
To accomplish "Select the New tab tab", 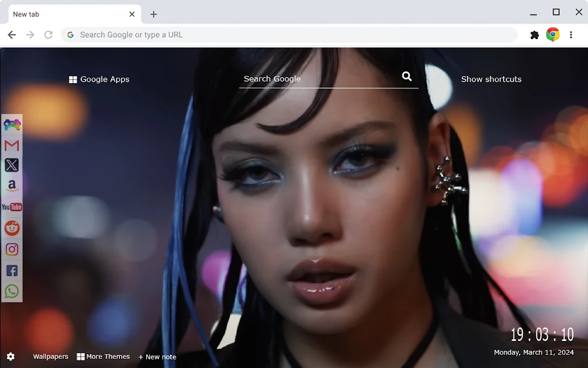I will tap(75, 14).
